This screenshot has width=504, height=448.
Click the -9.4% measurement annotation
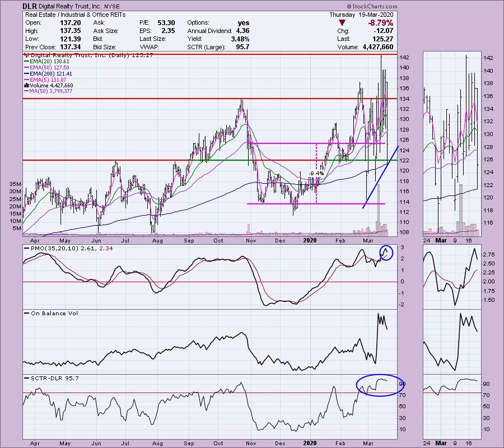coord(316,174)
